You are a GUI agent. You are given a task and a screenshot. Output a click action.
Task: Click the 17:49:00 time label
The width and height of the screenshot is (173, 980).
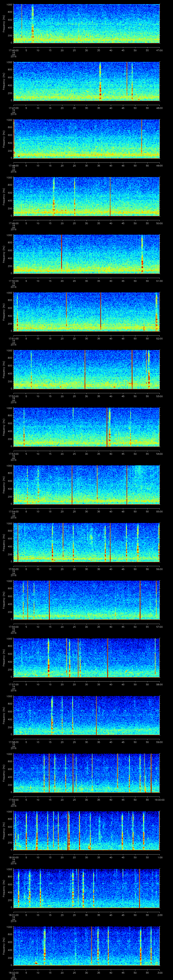(x=13, y=223)
